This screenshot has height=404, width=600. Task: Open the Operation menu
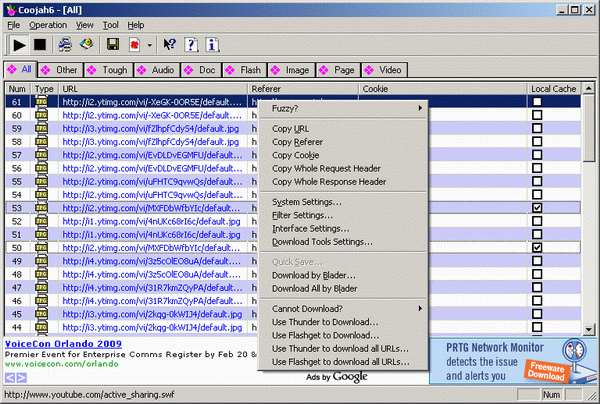[x=48, y=25]
